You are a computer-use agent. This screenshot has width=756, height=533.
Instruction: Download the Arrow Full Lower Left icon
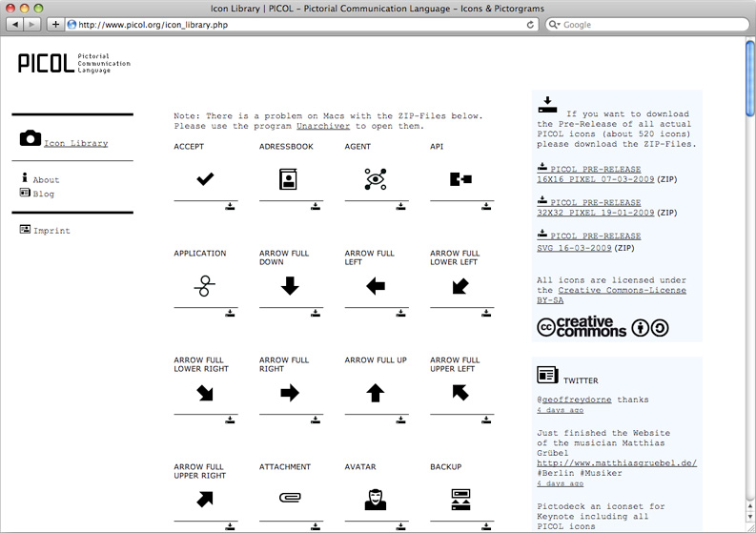(486, 314)
